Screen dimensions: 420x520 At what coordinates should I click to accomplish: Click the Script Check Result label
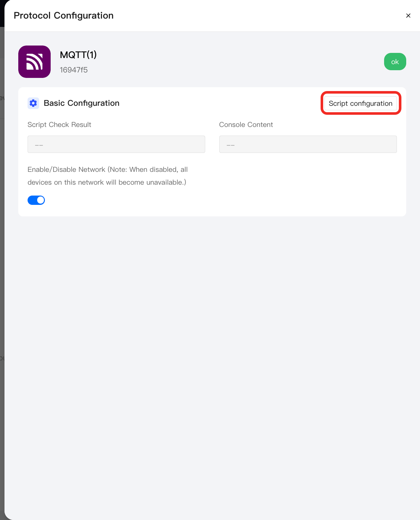click(x=59, y=125)
